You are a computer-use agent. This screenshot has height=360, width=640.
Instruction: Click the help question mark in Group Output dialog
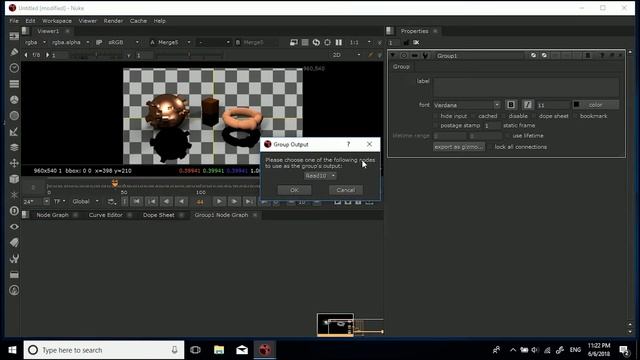(348, 144)
